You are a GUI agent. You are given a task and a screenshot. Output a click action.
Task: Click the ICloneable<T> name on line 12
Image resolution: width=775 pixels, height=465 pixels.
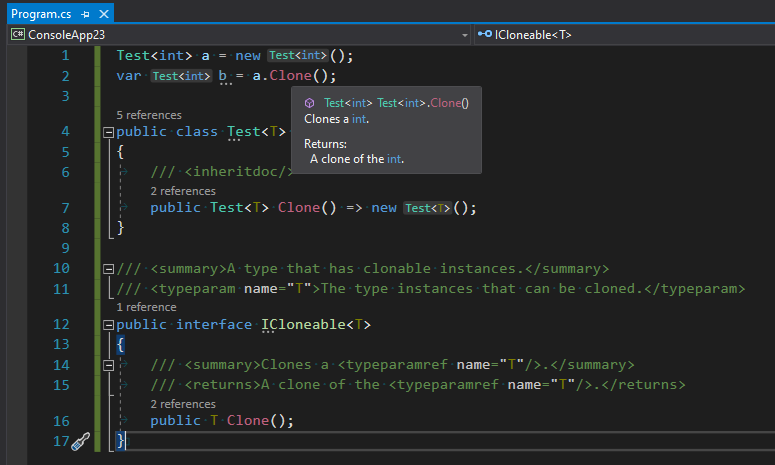tap(316, 325)
